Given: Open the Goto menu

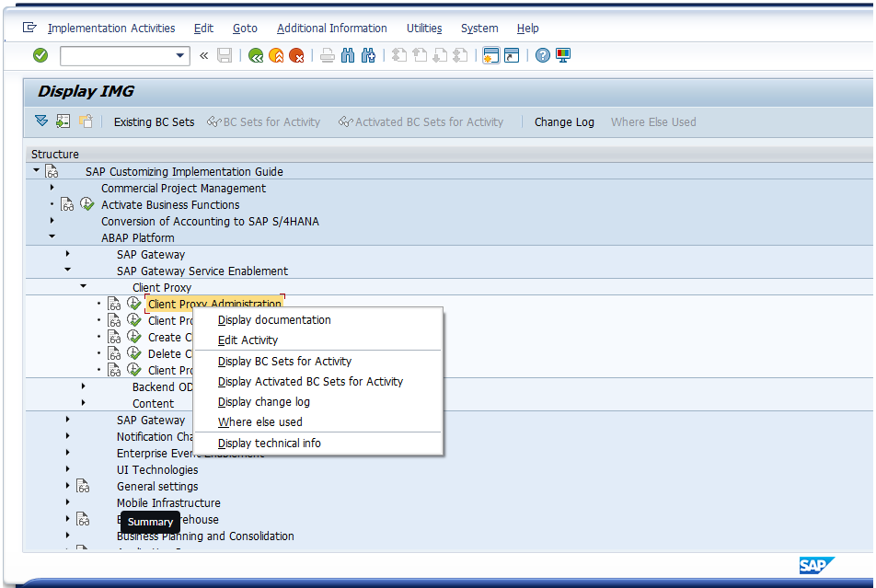Looking at the screenshot, I should (245, 28).
